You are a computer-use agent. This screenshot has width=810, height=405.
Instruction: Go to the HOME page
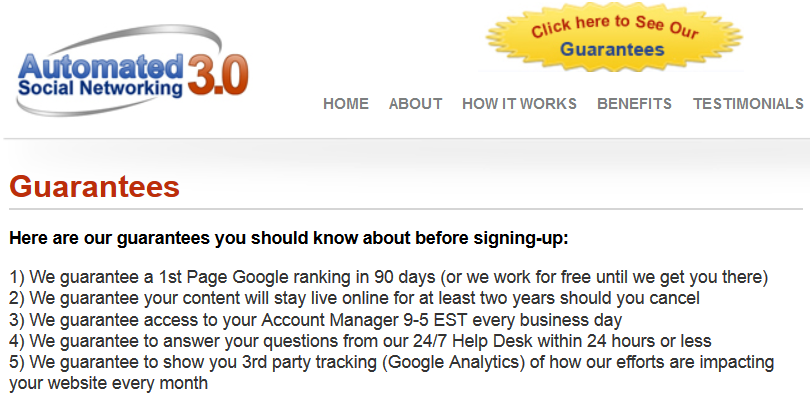click(x=346, y=104)
